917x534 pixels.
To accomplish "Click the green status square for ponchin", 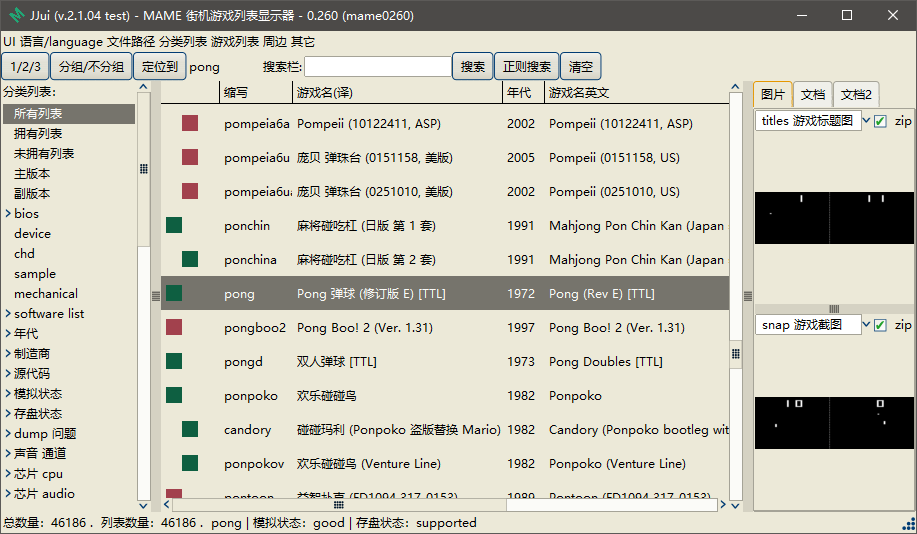I will pos(174,225).
